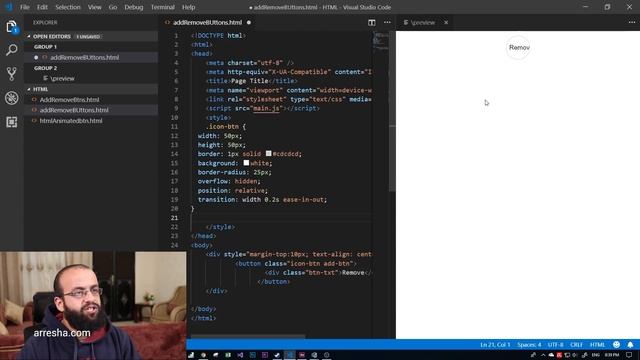
Task: Switch to addRemoveBUttons.html editor tab
Action: 207,22
